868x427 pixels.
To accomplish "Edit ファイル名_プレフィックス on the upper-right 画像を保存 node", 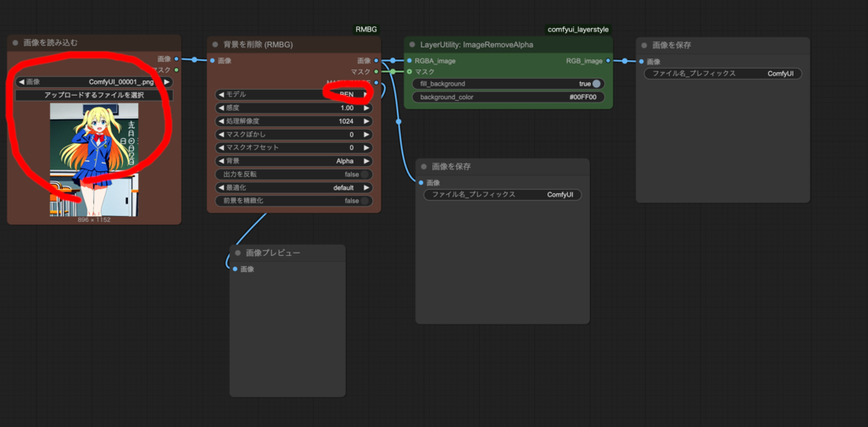I will click(723, 74).
